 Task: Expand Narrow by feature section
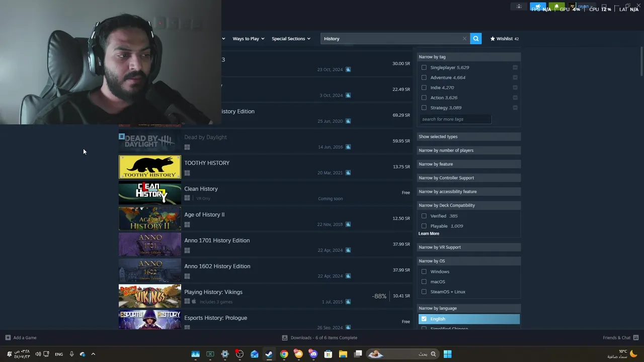(x=469, y=164)
